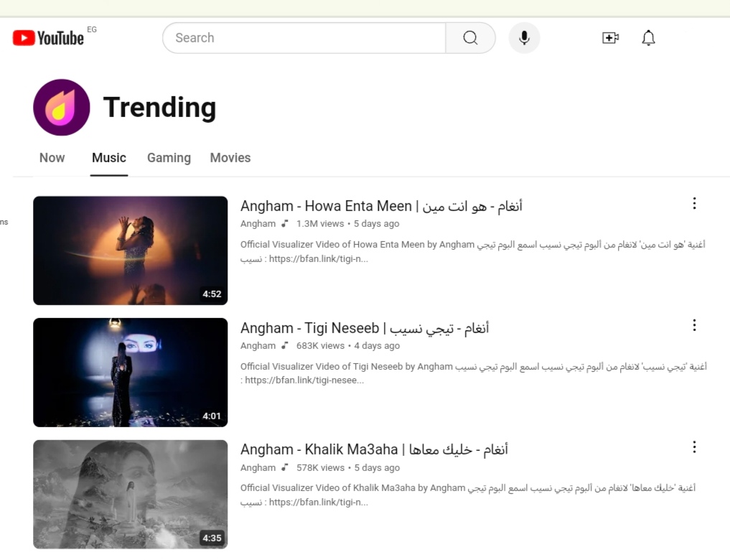
Task: Open the title link Angham - Howa Enta Meen
Action: pyautogui.click(x=381, y=206)
